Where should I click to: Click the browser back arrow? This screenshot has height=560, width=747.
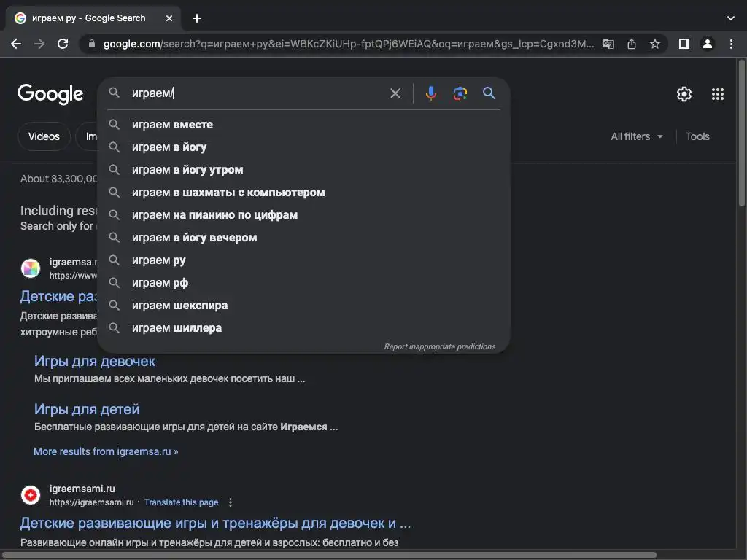[x=16, y=44]
